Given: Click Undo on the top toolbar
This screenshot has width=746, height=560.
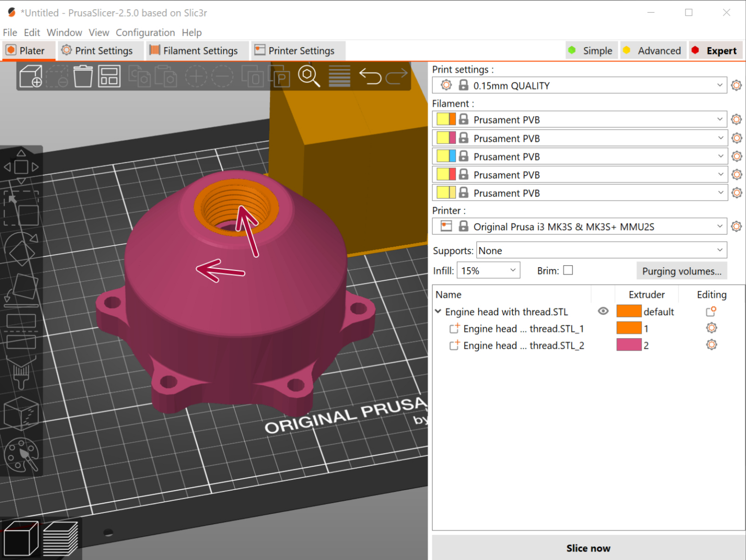Looking at the screenshot, I should [x=370, y=76].
